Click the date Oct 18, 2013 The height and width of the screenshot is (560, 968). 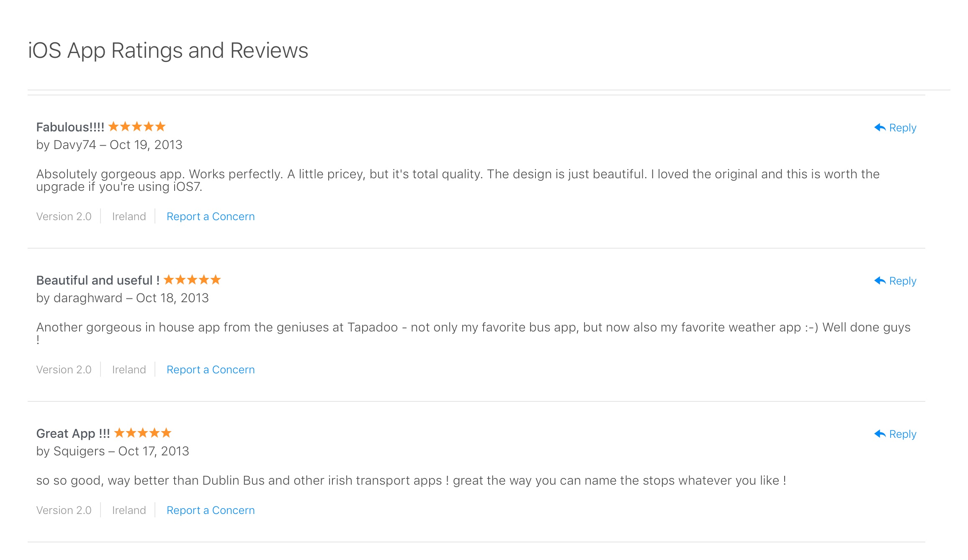click(x=172, y=298)
